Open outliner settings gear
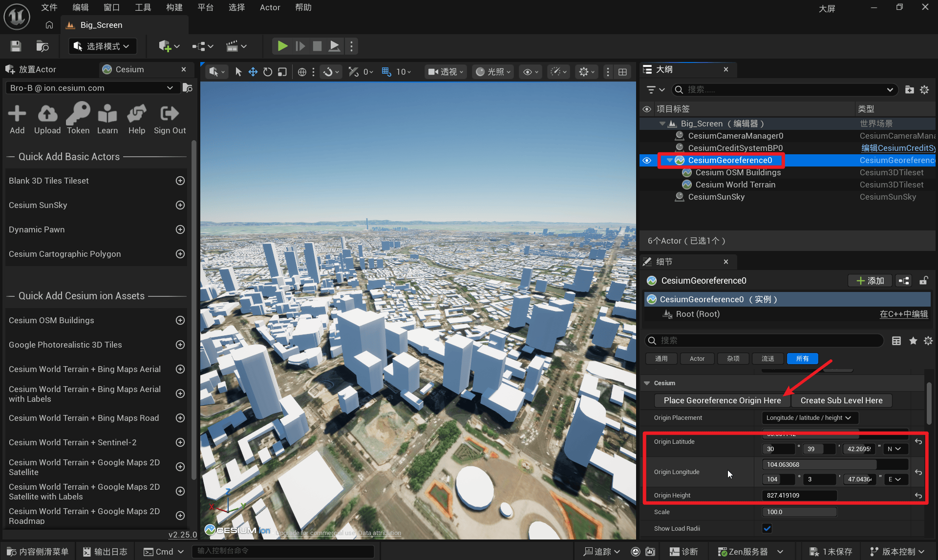Image resolution: width=938 pixels, height=560 pixels. (x=924, y=90)
